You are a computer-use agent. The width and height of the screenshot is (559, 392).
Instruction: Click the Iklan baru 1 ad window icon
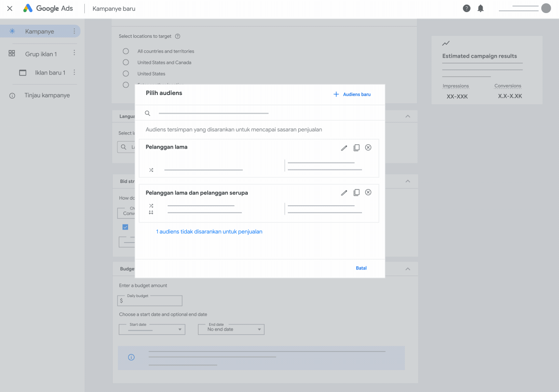22,73
